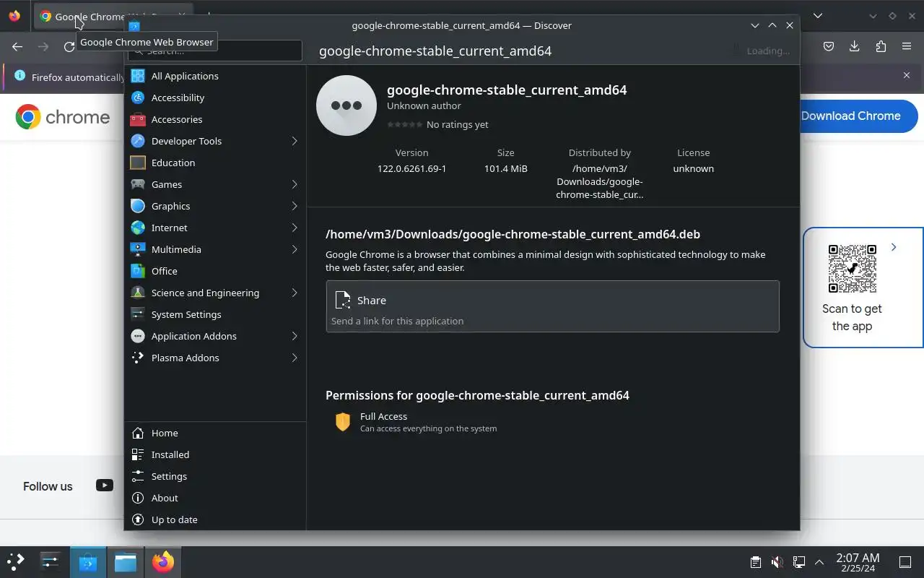Click Firefox back navigation arrow
This screenshot has height=578, width=924.
pyautogui.click(x=17, y=46)
